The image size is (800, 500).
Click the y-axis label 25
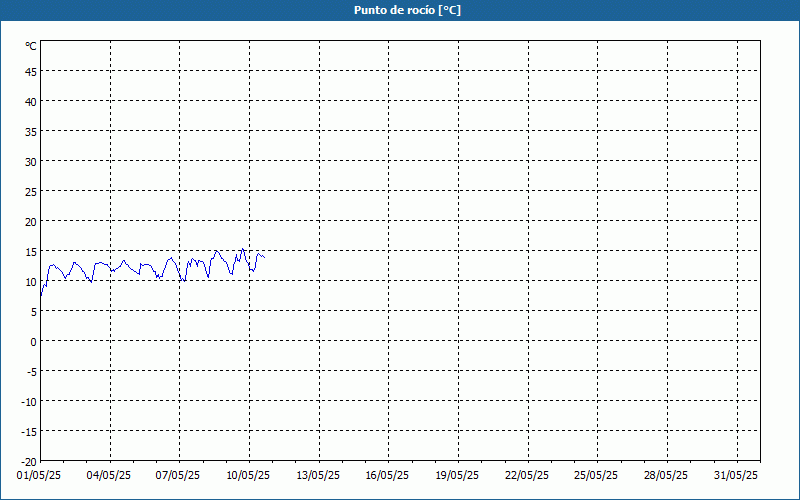31,192
